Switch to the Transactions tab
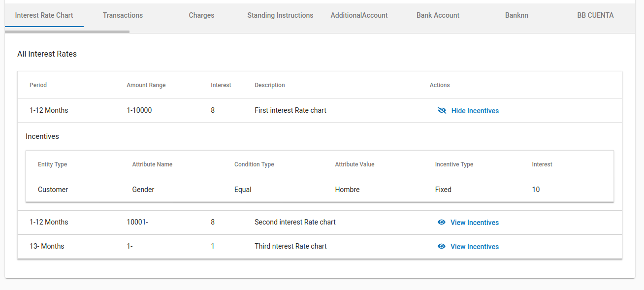 [123, 15]
